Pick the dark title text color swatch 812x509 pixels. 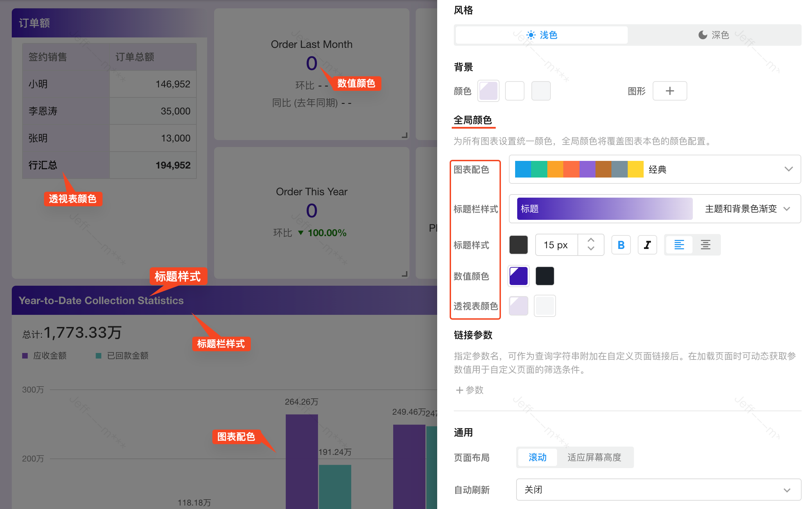click(518, 245)
